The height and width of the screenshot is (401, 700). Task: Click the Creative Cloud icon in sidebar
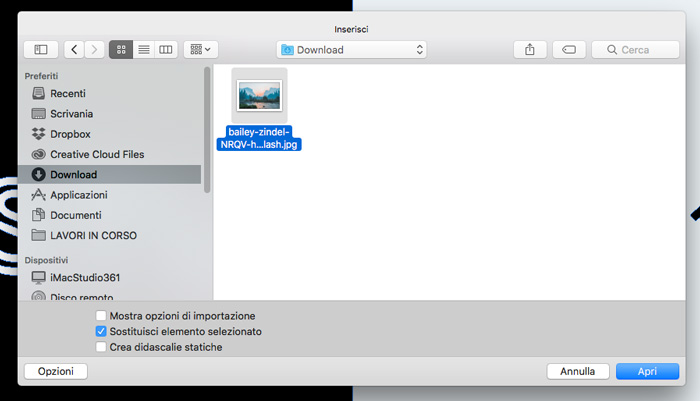pos(38,154)
